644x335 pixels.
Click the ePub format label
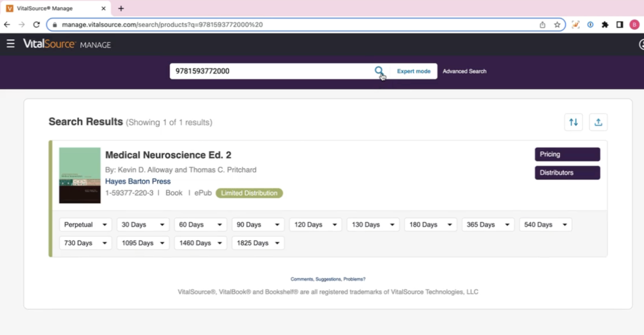click(203, 193)
